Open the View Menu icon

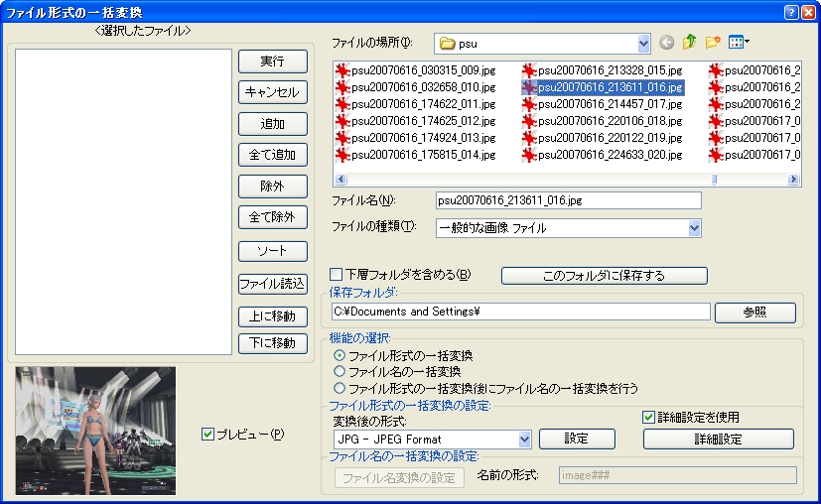pyautogui.click(x=738, y=43)
